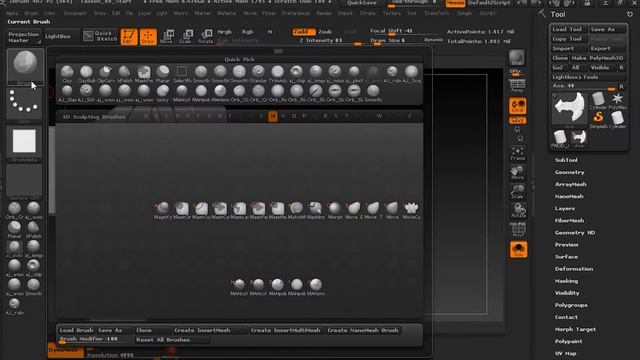Adjust the Z Intensity slider
This screenshot has height=360, width=640.
330,41
